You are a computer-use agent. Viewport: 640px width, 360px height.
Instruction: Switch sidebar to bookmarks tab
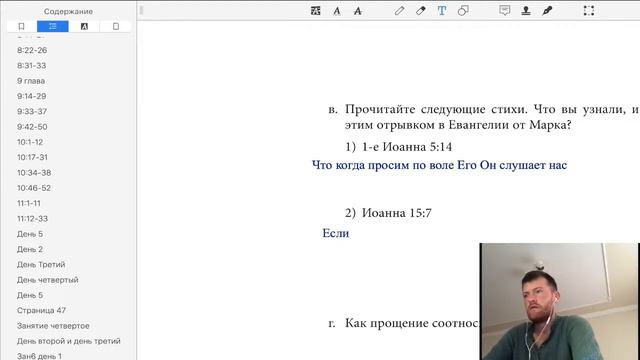22,27
